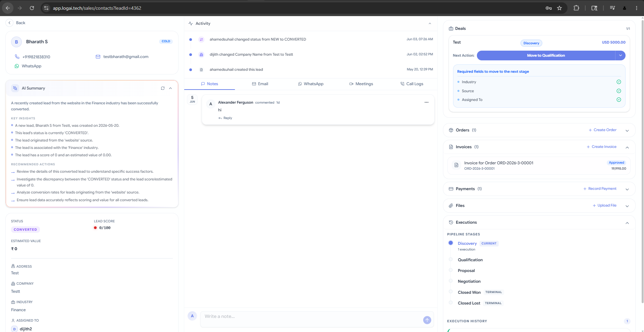Click the Executions history icon
Screen dimensions: 644x332
click(451, 222)
